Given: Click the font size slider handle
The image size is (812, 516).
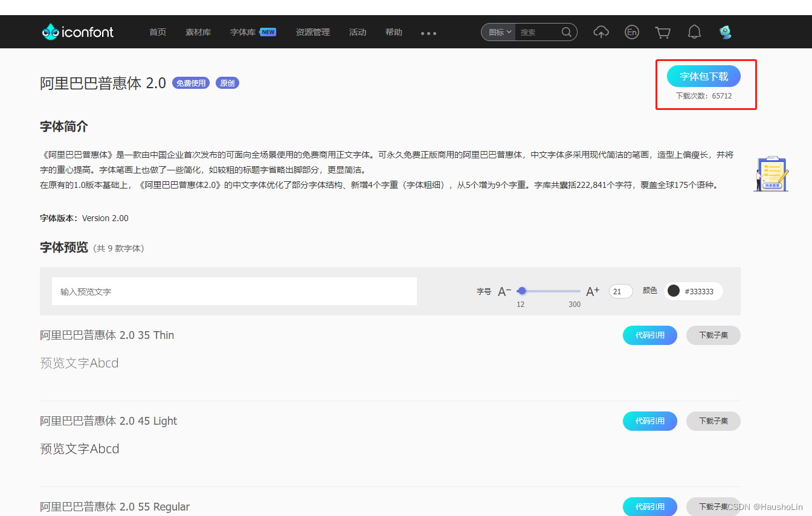Looking at the screenshot, I should (x=522, y=291).
